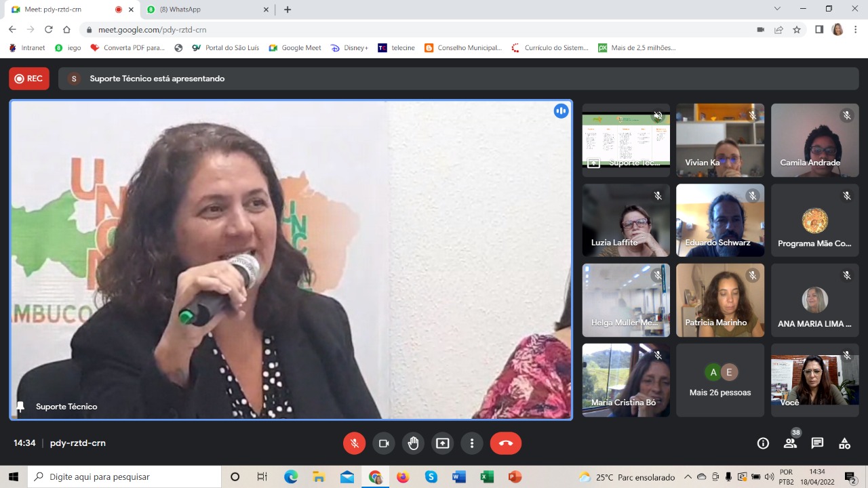
Task: Toggle the camera button off
Action: pyautogui.click(x=384, y=443)
